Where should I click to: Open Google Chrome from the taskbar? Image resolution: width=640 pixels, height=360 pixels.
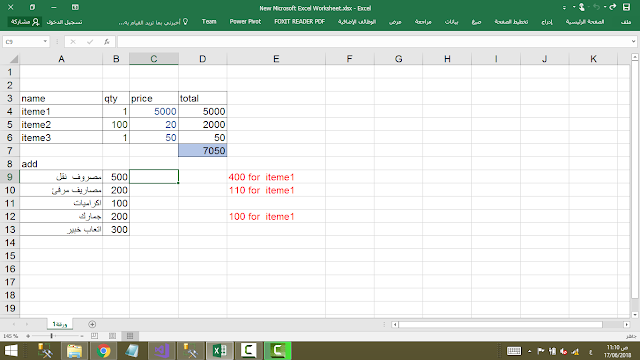point(103,351)
